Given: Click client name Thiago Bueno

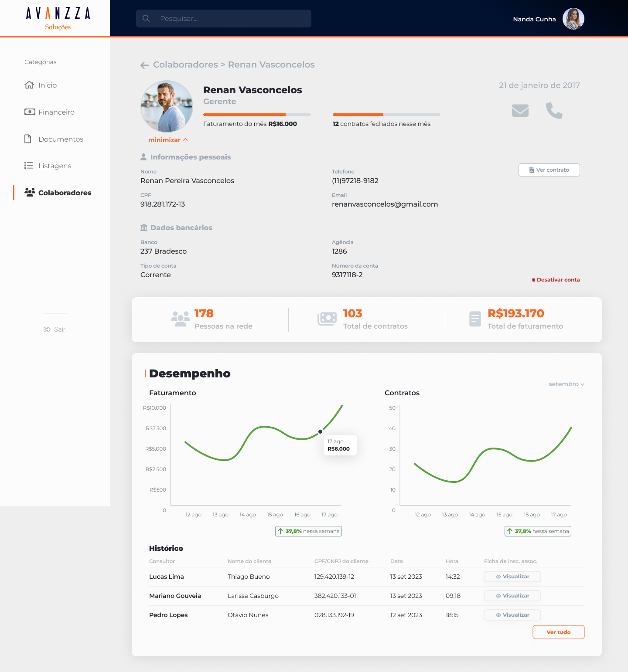Looking at the screenshot, I should coord(249,577).
